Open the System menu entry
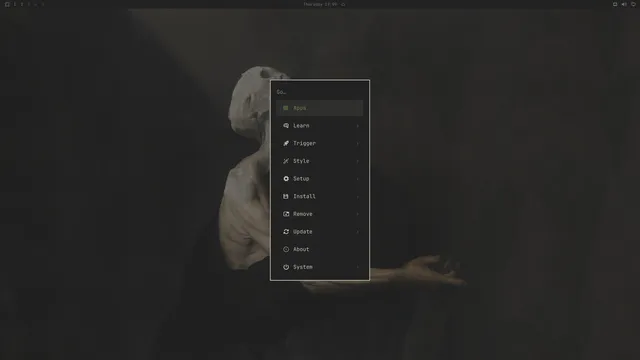 click(320, 267)
